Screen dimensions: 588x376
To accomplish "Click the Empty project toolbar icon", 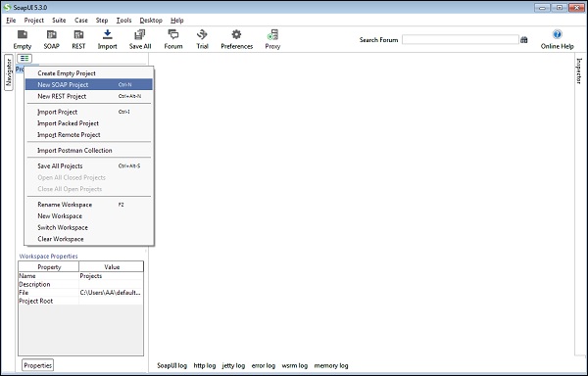I will tap(23, 35).
